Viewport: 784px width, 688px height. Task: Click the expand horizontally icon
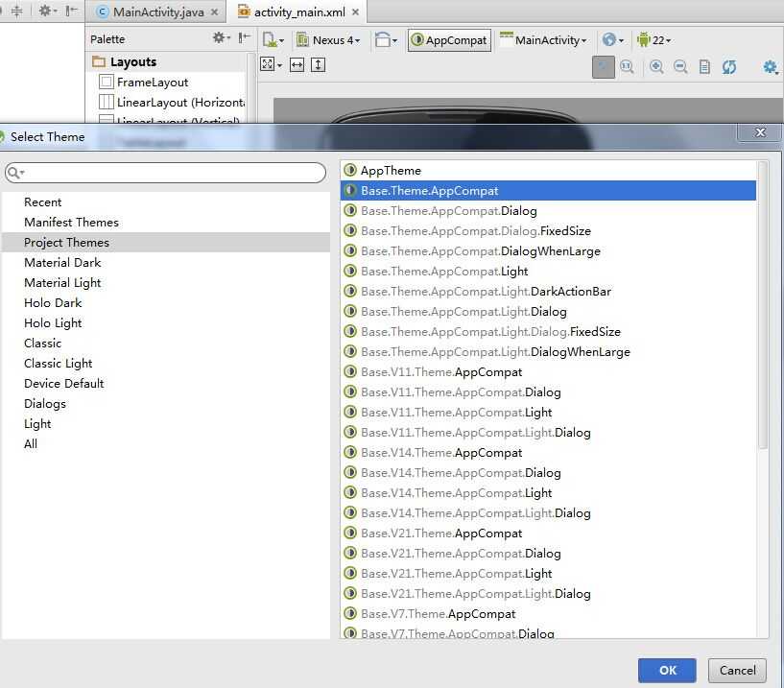pos(297,65)
